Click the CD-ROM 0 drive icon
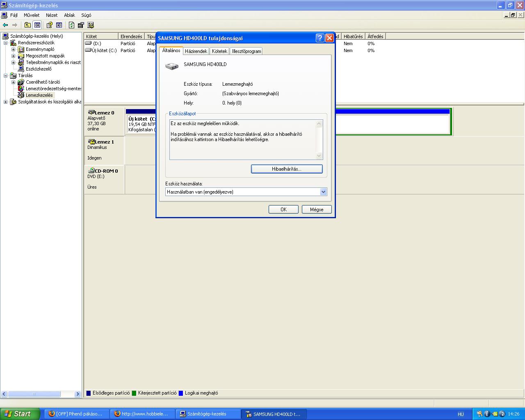 pos(91,171)
